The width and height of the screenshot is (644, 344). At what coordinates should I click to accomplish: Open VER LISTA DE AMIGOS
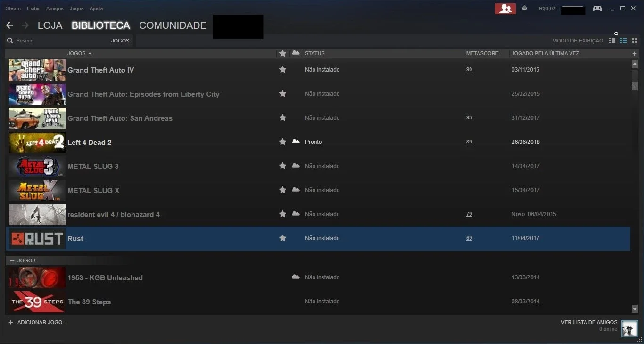click(x=589, y=322)
